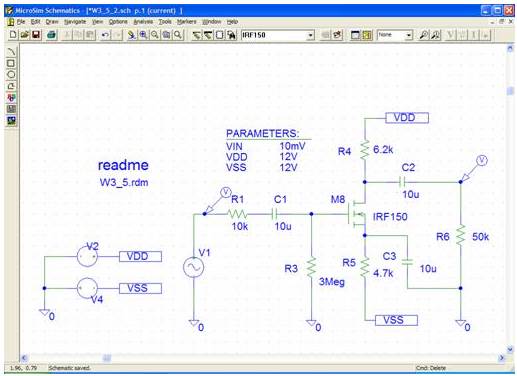Select the V1 AC source symbol
This screenshot has height=376, width=517.
point(193,267)
